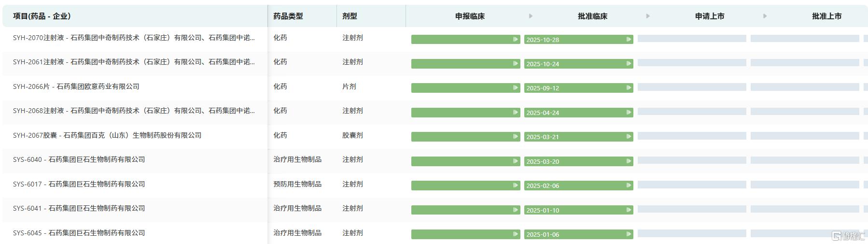Select the 批准临床 stage header

point(592,16)
